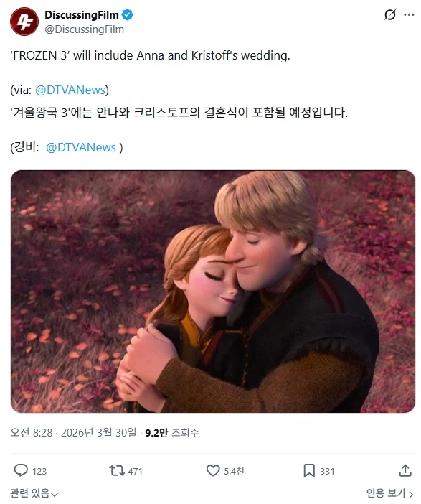
Task: Click the @DTVANews link in Korean translation
Action: [x=81, y=147]
